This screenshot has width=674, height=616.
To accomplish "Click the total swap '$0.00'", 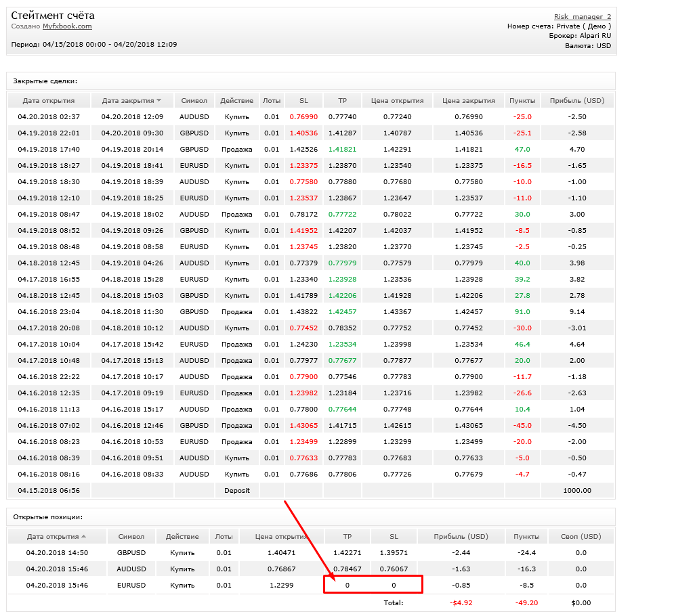I will click(581, 603).
